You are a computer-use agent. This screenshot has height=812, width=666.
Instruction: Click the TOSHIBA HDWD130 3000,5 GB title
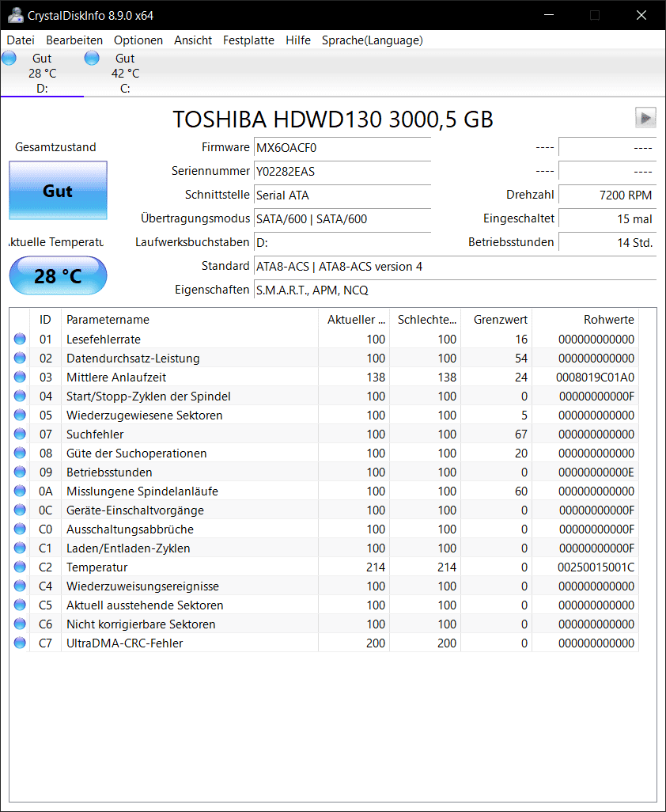[x=333, y=119]
